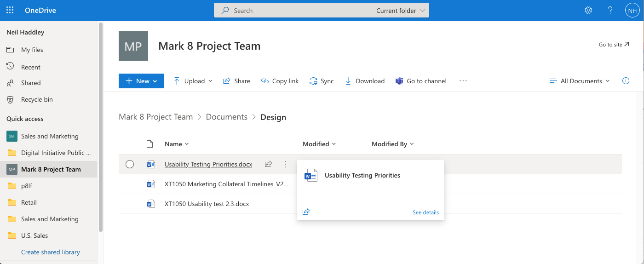Open the information details pane icon
The height and width of the screenshot is (264, 644).
pyautogui.click(x=626, y=81)
